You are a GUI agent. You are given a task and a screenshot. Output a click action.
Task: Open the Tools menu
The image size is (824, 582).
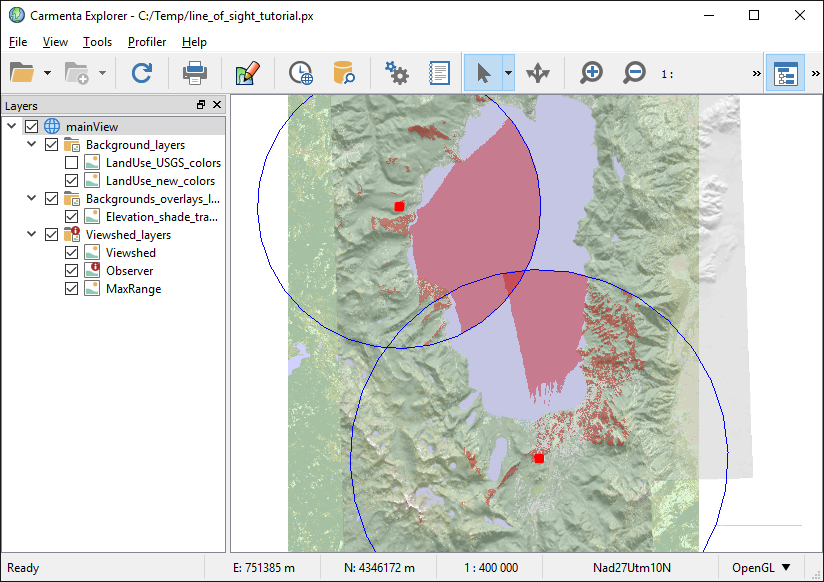(x=97, y=42)
